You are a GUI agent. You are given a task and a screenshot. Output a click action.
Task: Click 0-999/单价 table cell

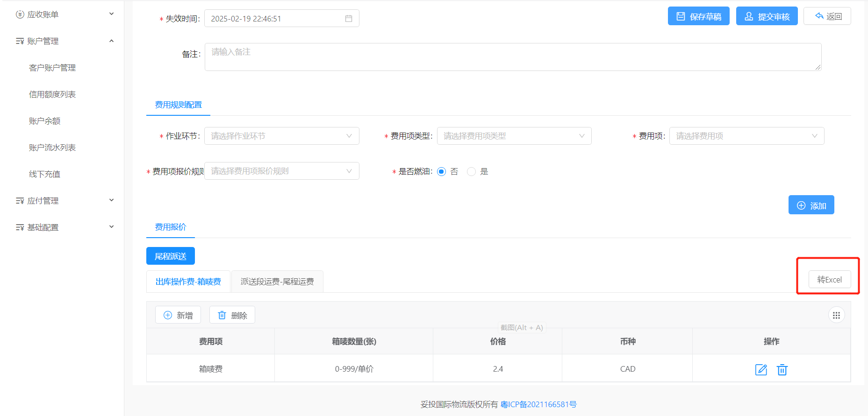tap(354, 369)
